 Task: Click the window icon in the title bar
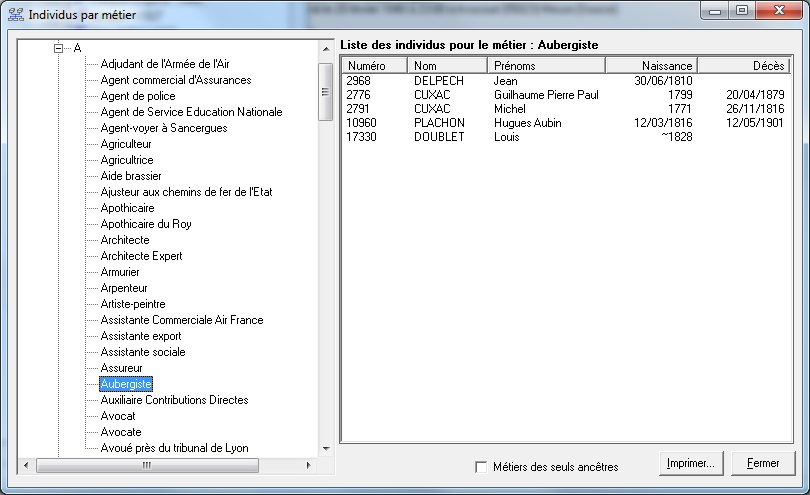point(15,13)
